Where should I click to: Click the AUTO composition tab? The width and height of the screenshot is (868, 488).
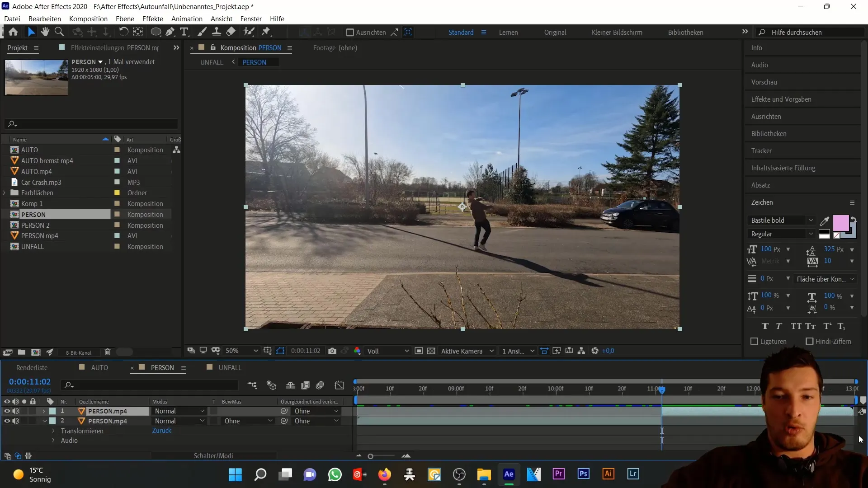(99, 368)
